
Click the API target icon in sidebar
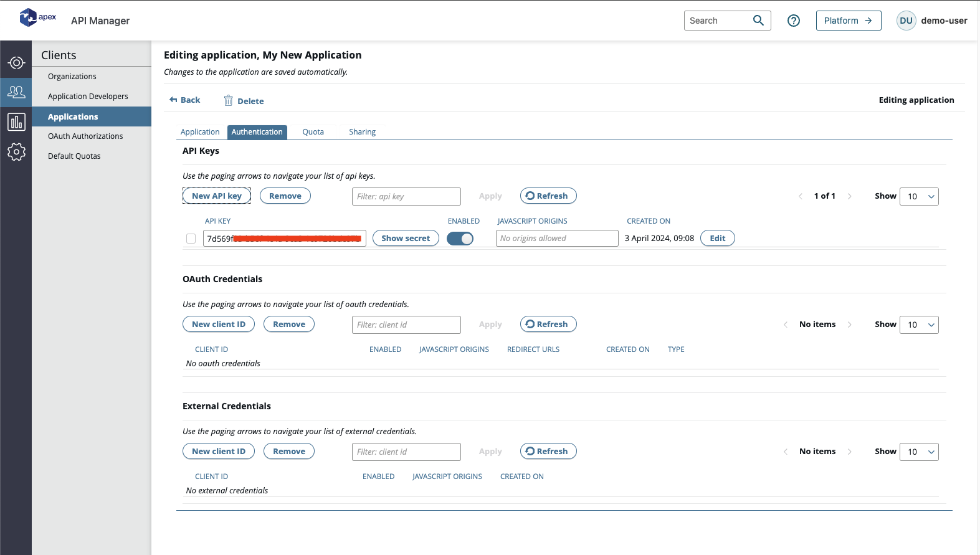coord(16,63)
